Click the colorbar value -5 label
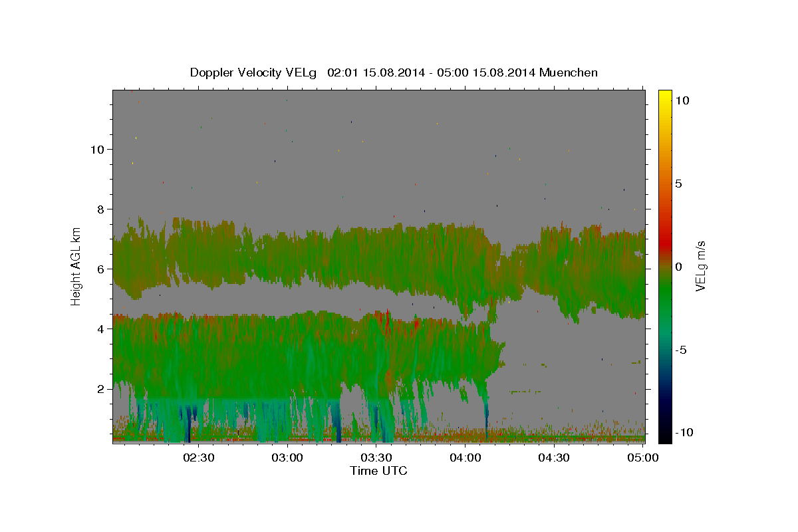Image resolution: width=798 pixels, height=532 pixels. (681, 350)
